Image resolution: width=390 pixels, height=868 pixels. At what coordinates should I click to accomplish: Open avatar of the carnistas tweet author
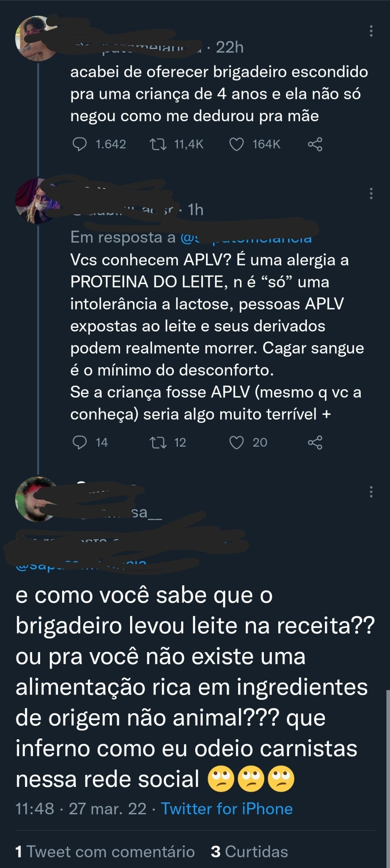click(37, 499)
